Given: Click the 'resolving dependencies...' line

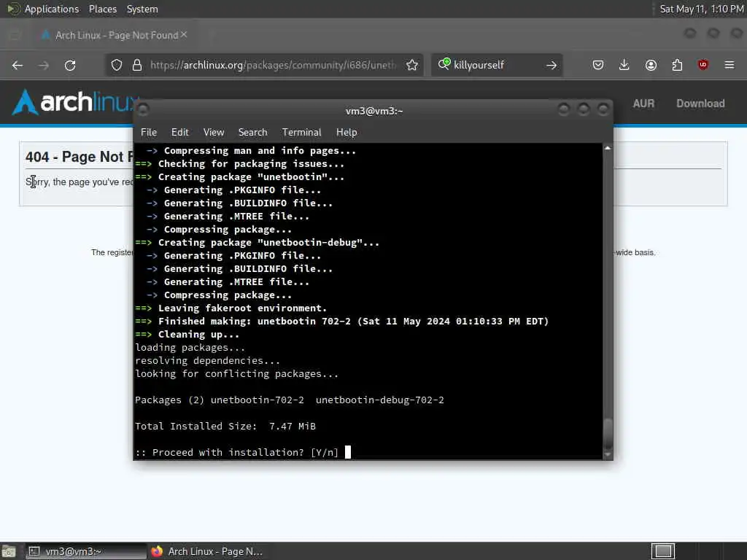Looking at the screenshot, I should (x=208, y=360).
